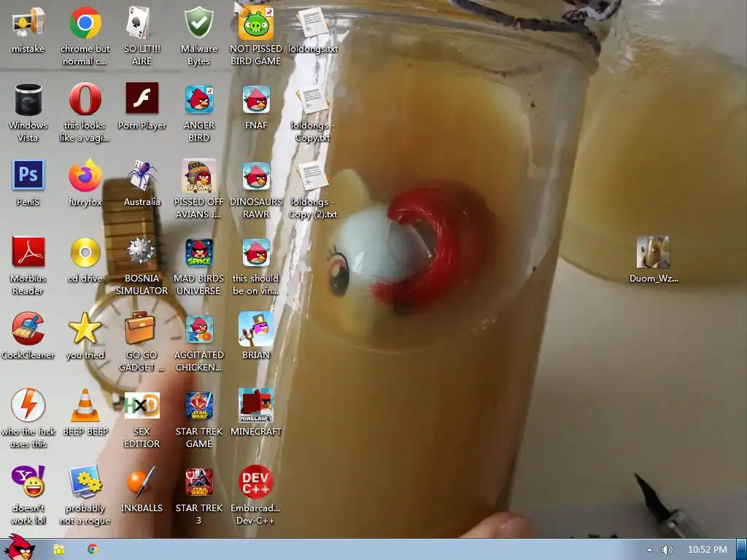Open the 'MAD BIRDS UNIVERSE' Space icon
The image size is (747, 560).
click(x=198, y=253)
